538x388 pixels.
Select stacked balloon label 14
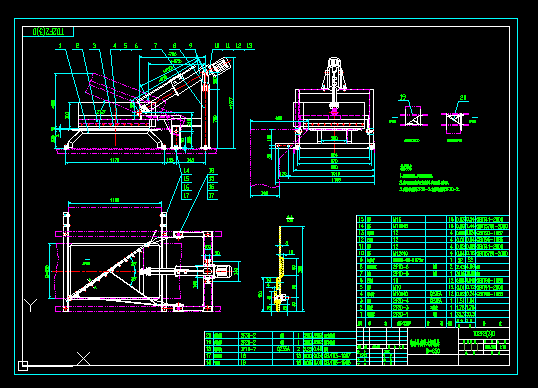pos(186,171)
